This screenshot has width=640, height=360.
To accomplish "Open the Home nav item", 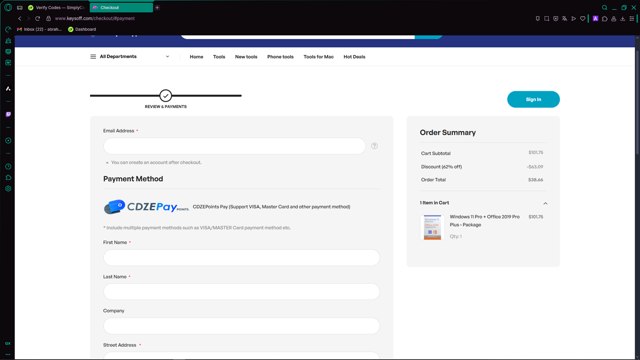I will pyautogui.click(x=196, y=57).
